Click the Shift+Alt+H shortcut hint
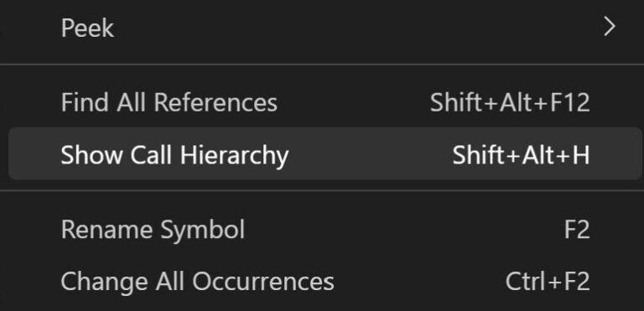Viewport: 644px width, 311px height. click(x=521, y=155)
